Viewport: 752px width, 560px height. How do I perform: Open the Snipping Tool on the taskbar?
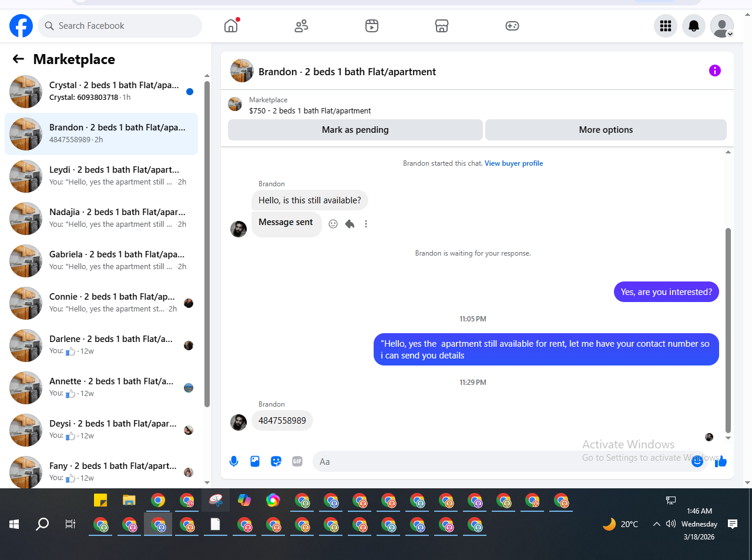pos(216,501)
